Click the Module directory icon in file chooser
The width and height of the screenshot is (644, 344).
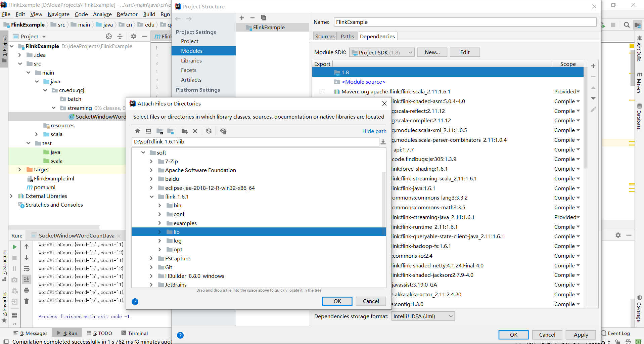click(171, 131)
